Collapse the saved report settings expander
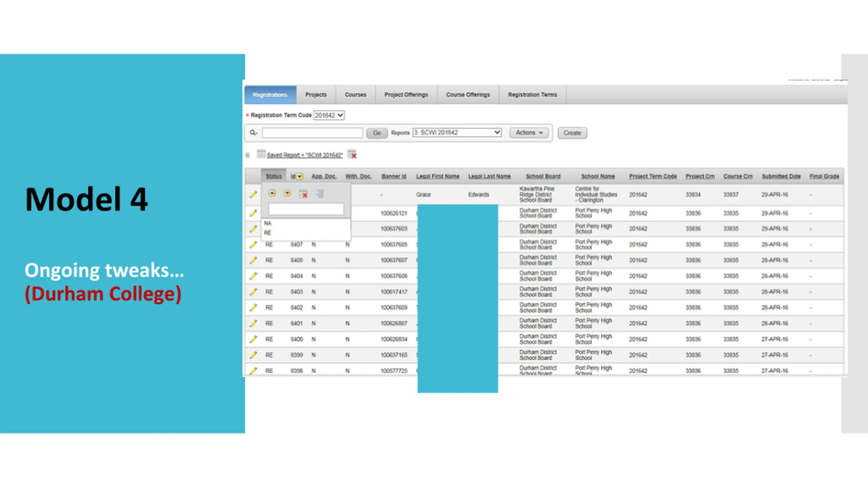The image size is (868, 488). point(248,155)
